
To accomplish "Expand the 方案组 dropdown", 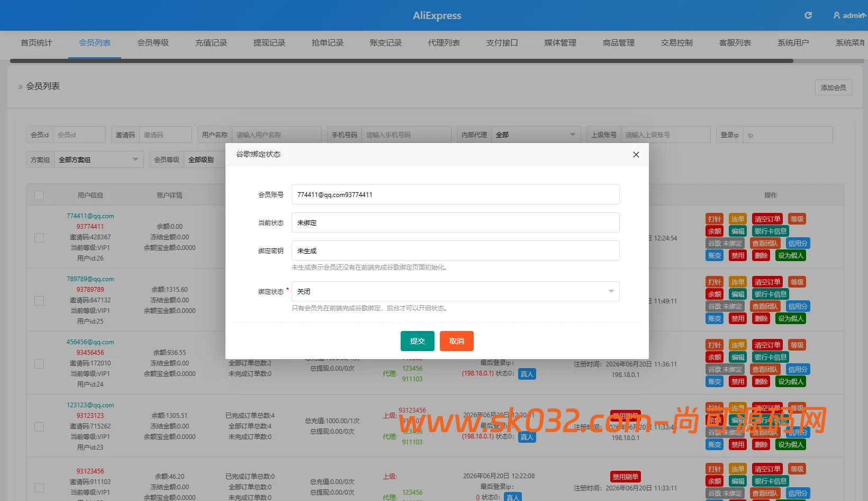I will click(x=99, y=159).
